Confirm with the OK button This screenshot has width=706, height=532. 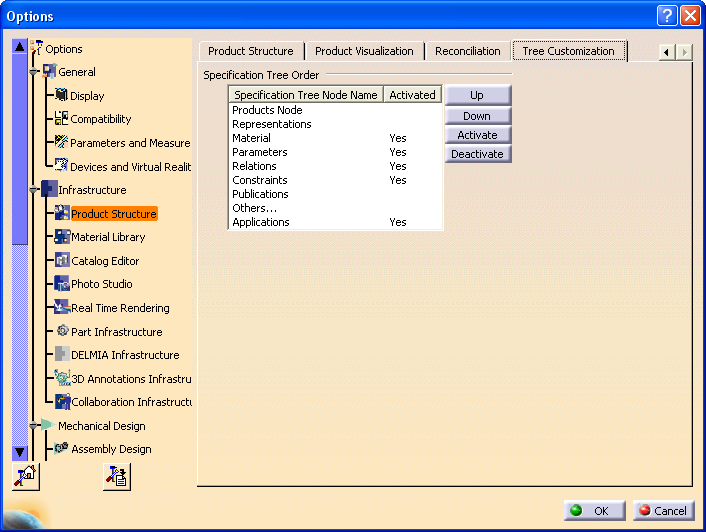pyautogui.click(x=594, y=511)
